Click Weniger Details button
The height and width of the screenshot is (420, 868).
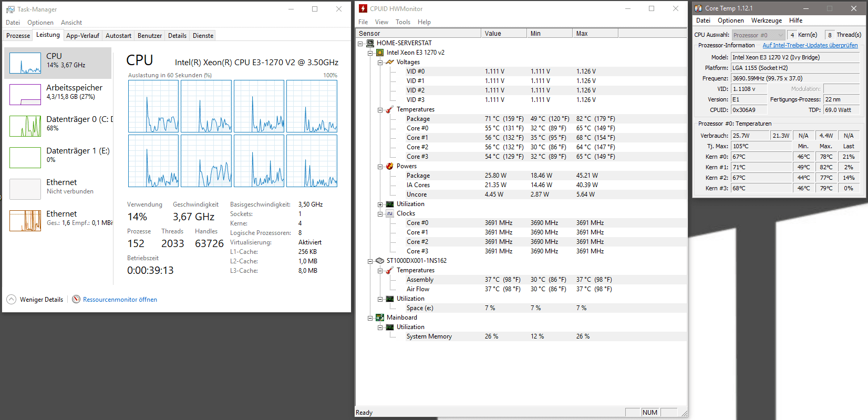[35, 300]
